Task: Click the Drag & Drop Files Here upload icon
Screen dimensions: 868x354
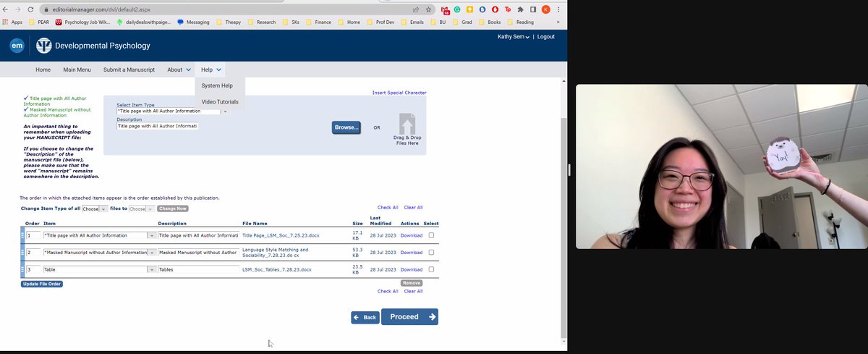Action: point(407,124)
